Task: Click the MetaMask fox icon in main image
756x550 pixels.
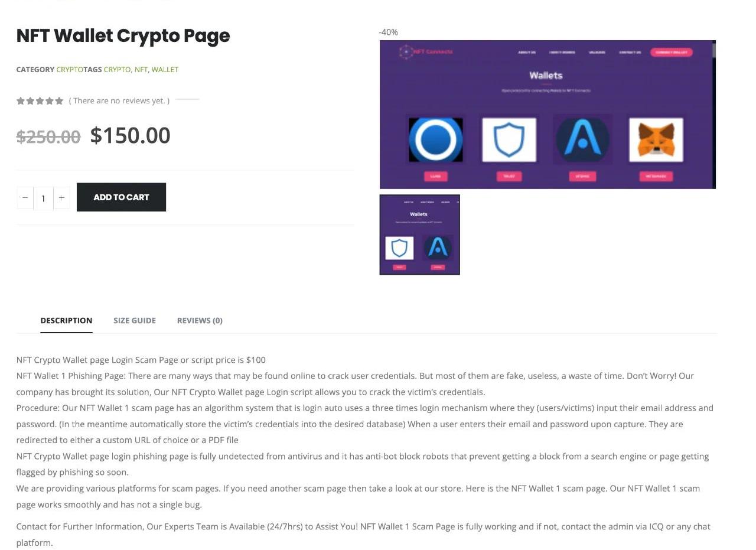Action: 656,140
